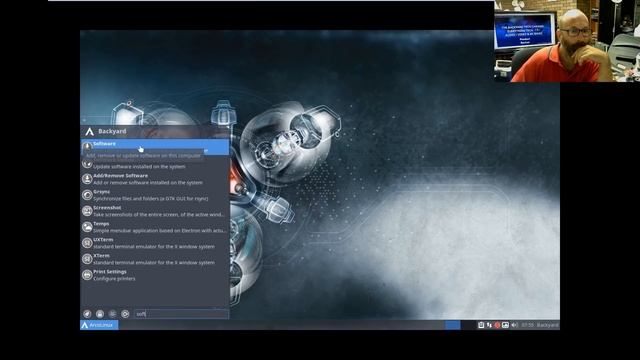Click the Screenshot entry icon
Image resolution: width=640 pixels, height=360 pixels.
coord(87,211)
